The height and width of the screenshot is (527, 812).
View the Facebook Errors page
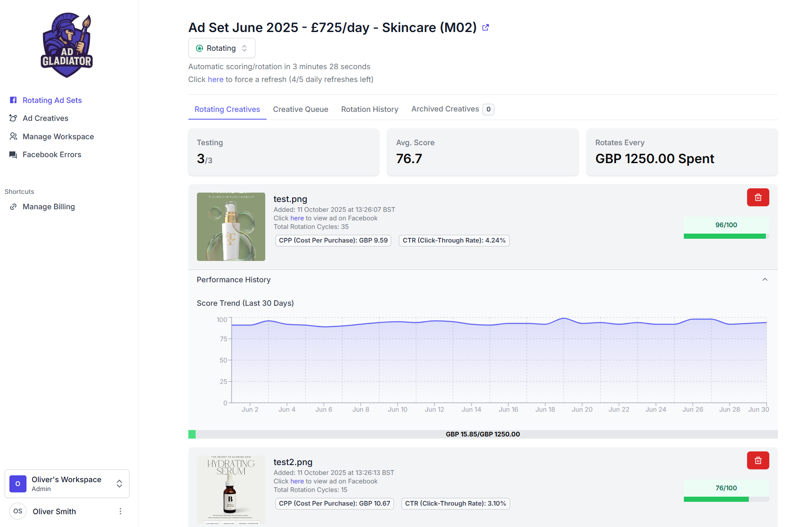coord(52,154)
